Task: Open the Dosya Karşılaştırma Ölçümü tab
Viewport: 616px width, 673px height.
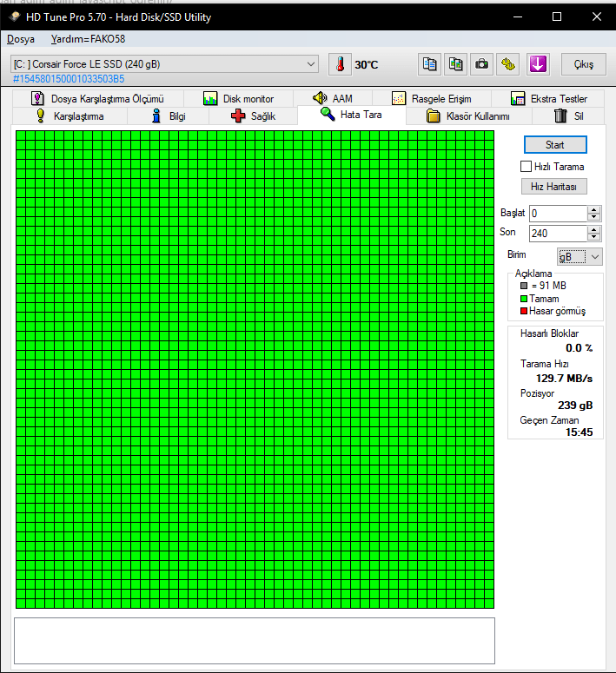Action: [98, 99]
